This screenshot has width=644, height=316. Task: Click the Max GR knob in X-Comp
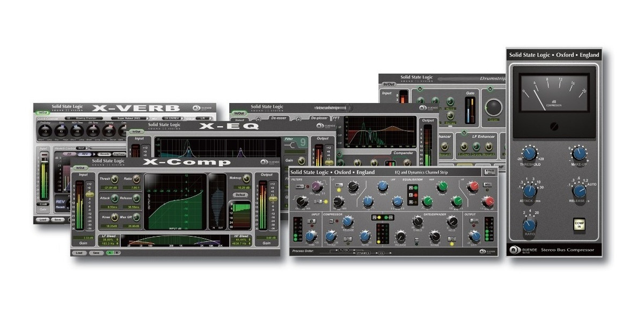(136, 217)
